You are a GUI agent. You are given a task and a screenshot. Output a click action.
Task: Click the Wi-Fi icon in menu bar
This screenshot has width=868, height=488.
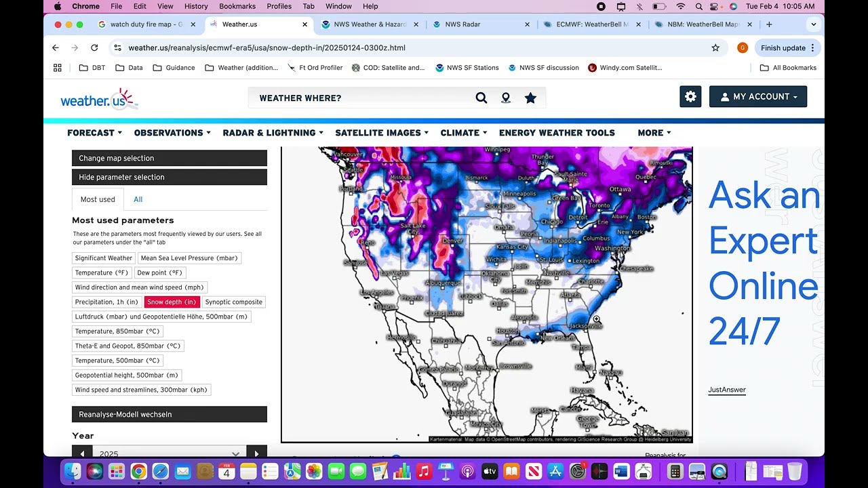point(681,6)
